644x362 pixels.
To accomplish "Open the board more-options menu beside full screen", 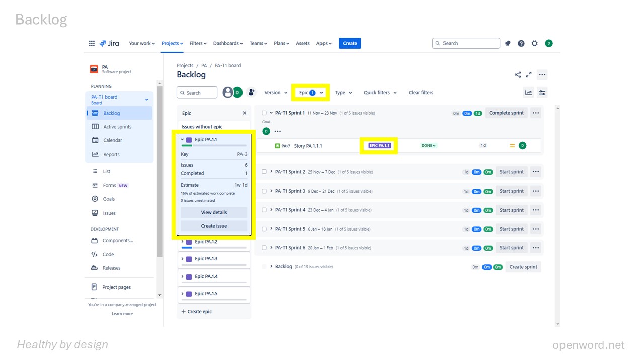I will [542, 75].
